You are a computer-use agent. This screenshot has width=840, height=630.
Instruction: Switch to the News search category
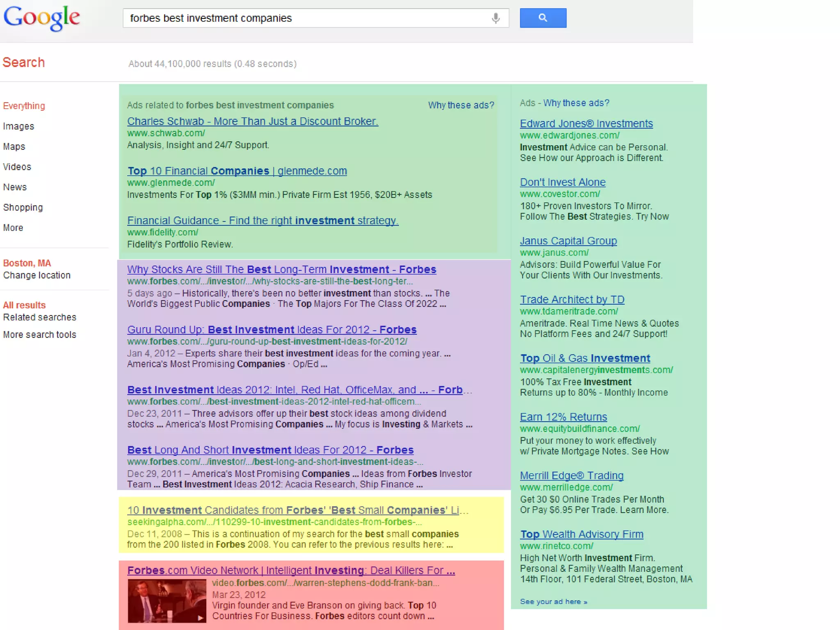pos(15,187)
